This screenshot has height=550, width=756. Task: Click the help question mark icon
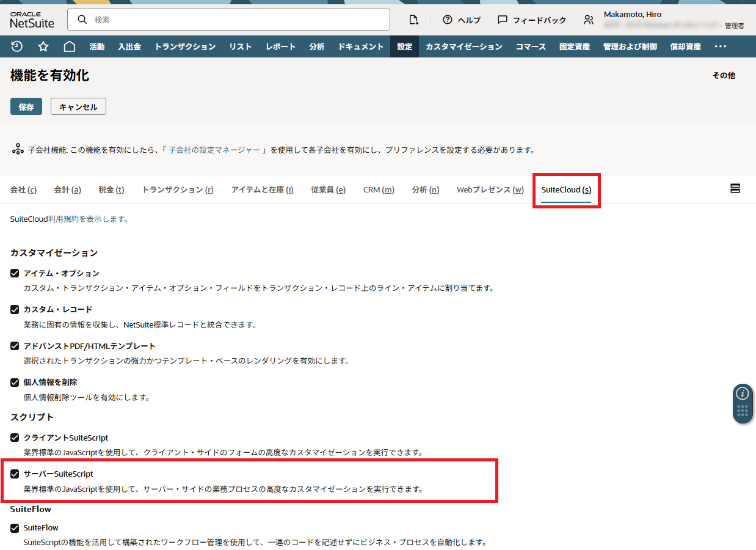tap(448, 20)
